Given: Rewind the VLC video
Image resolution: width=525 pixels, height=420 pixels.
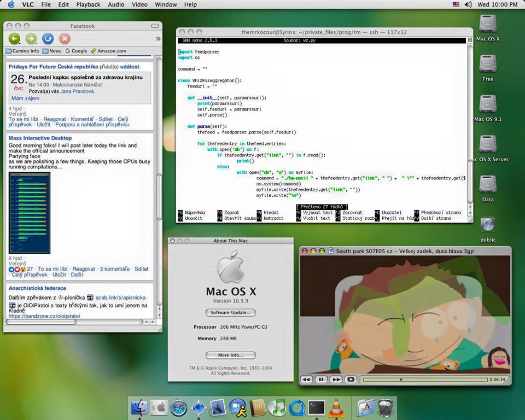Looking at the screenshot, I should 306,380.
